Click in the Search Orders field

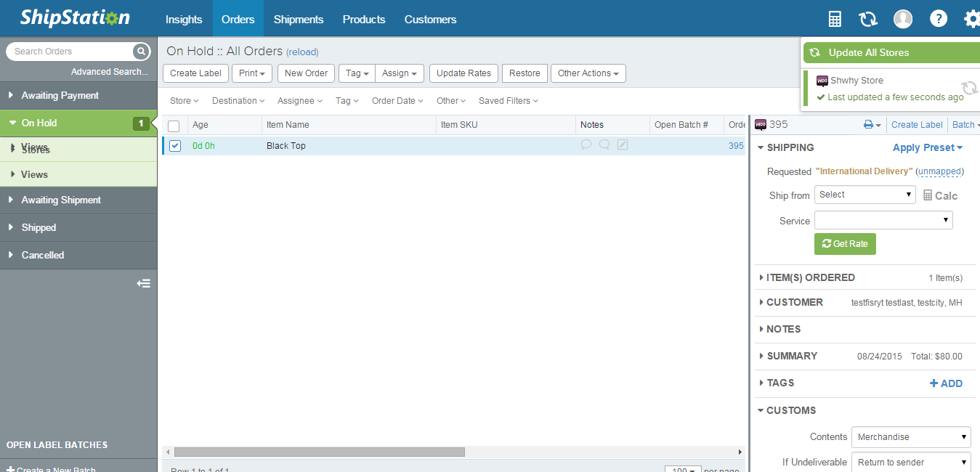point(71,52)
